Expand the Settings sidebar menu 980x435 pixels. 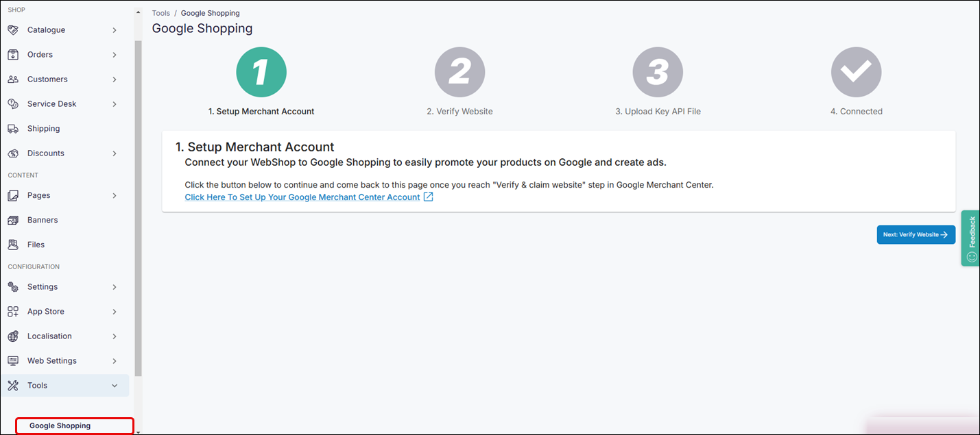click(115, 286)
